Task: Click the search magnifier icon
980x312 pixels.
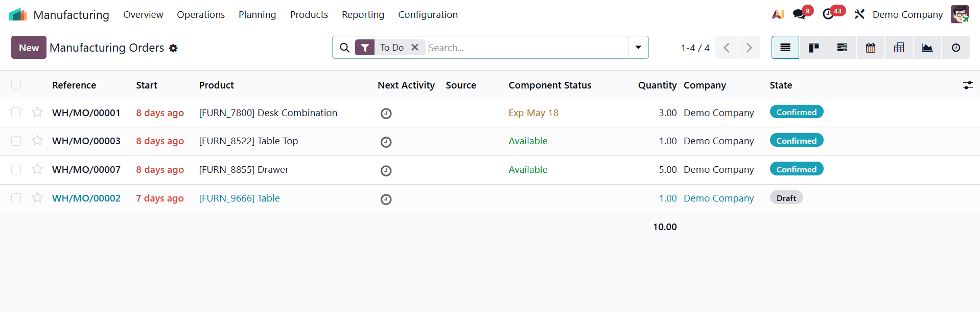Action: pos(345,48)
